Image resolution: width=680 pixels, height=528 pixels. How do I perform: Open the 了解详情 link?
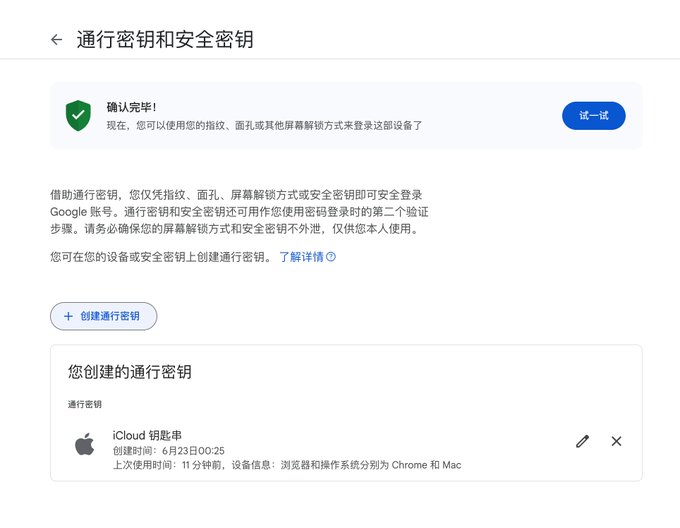coord(301,257)
